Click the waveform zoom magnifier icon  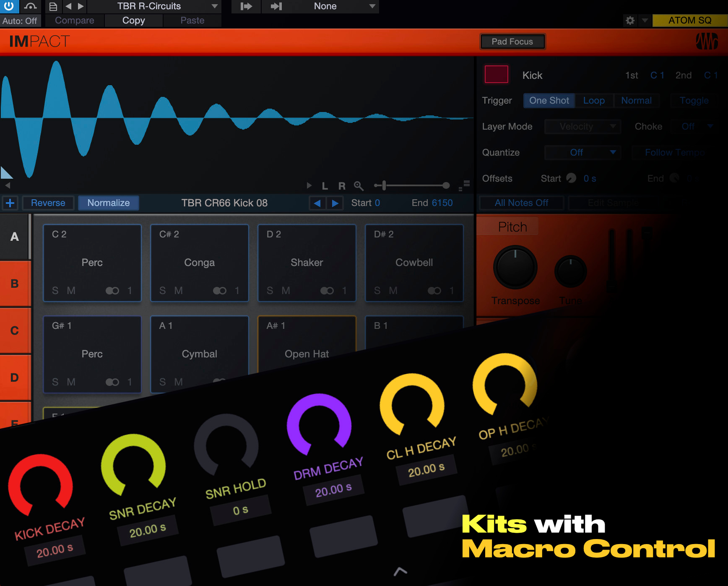click(x=358, y=185)
